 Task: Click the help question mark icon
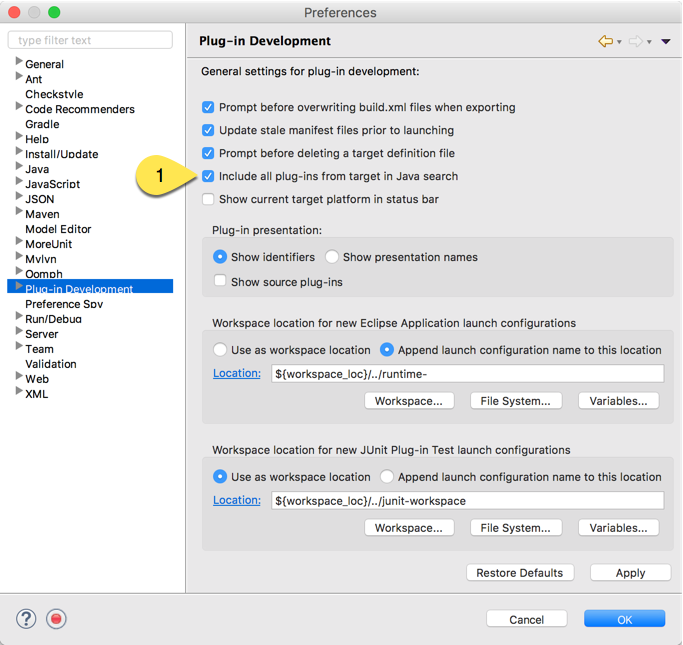pyautogui.click(x=26, y=619)
